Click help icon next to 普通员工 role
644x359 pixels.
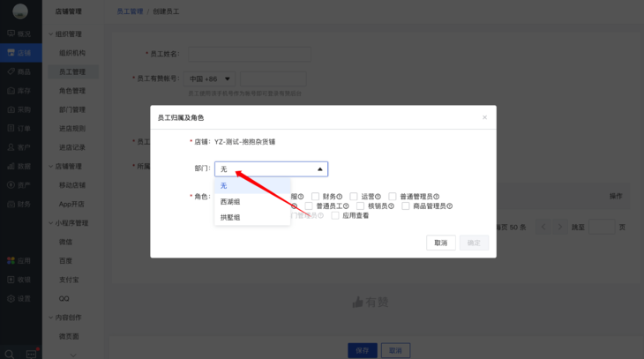346,206
